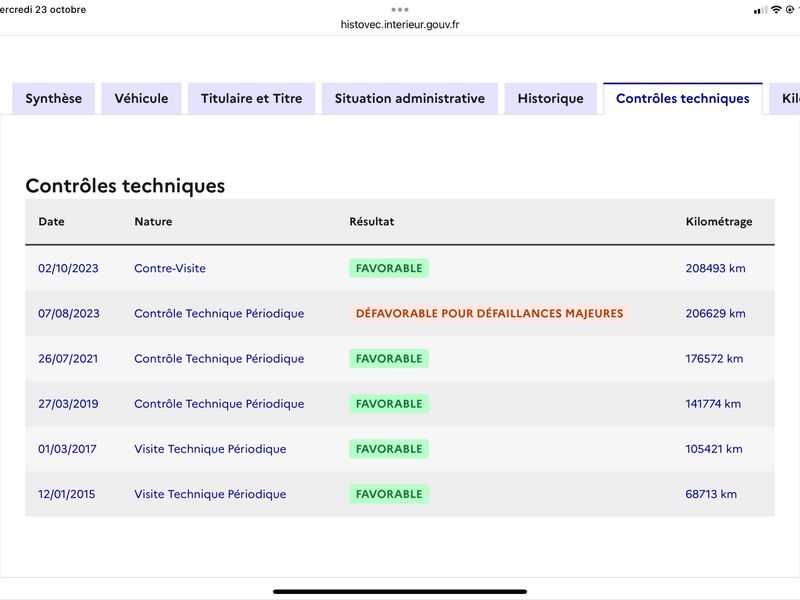Tap the cellular signal bars icon
This screenshot has height=600, width=800.
pos(760,10)
